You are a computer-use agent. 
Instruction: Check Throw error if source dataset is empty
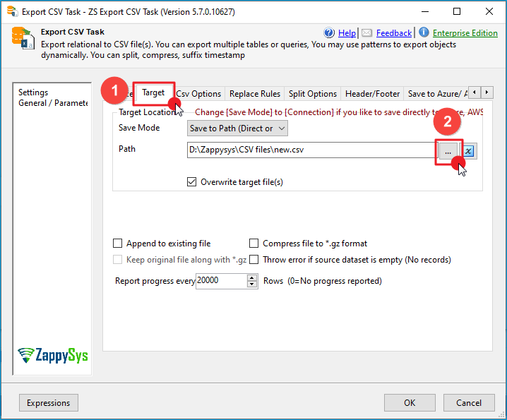coord(254,260)
